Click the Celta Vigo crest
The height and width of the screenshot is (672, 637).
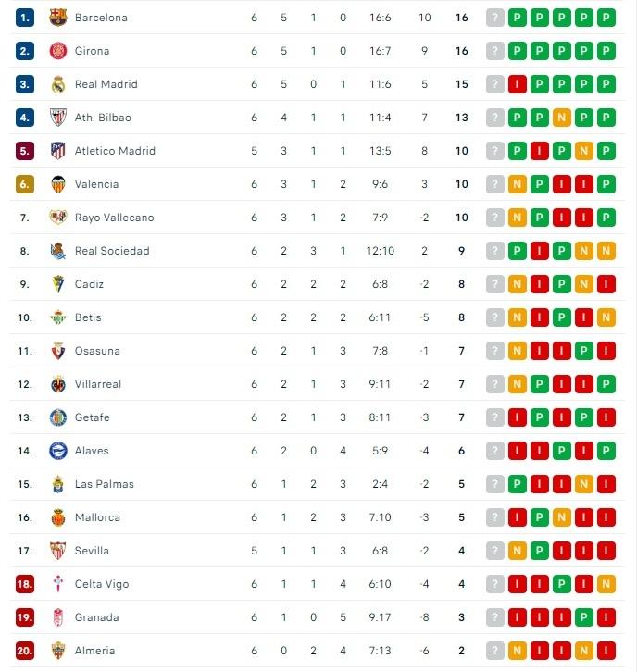pyautogui.click(x=58, y=584)
